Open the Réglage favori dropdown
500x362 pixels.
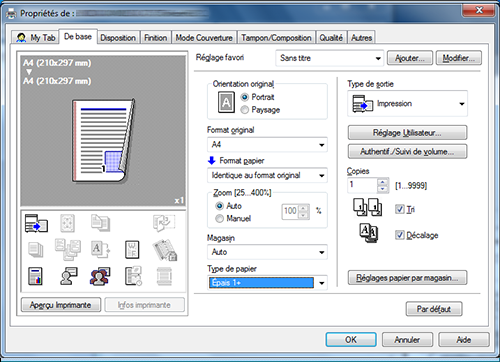point(330,58)
